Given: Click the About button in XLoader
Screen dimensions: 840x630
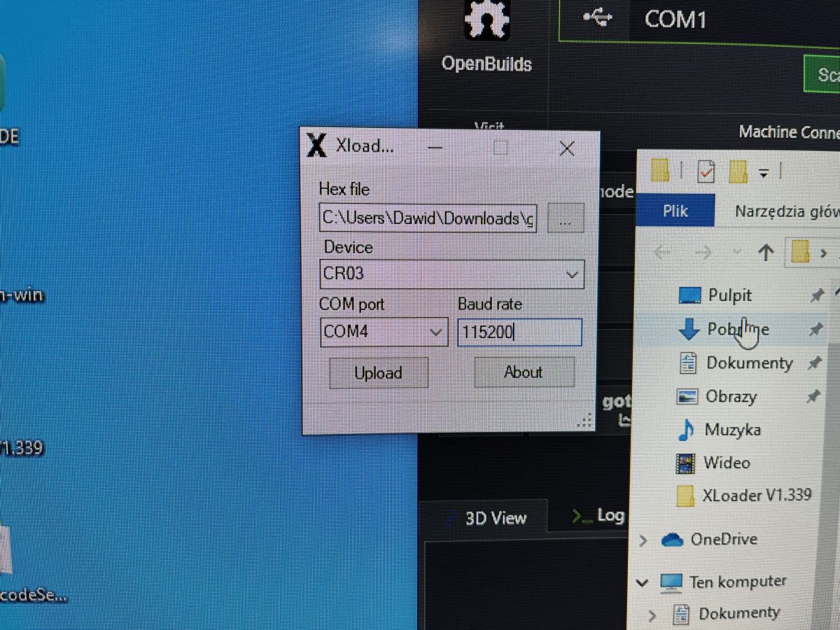Looking at the screenshot, I should pos(524,372).
